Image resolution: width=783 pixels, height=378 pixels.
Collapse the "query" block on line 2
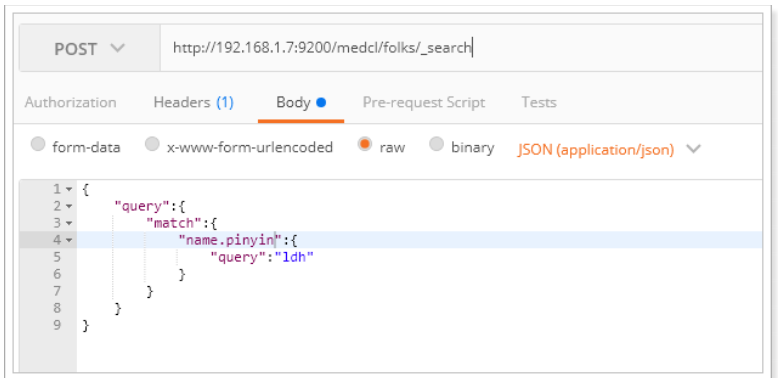(69, 206)
